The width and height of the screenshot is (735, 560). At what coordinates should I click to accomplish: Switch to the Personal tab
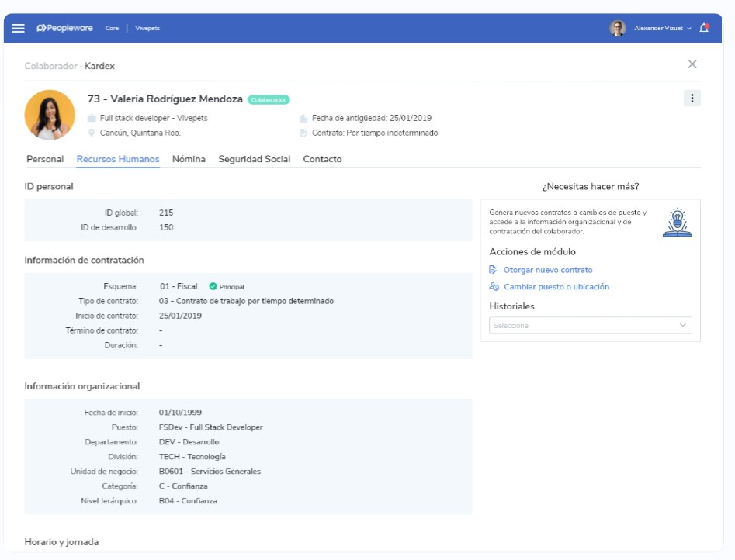45,159
